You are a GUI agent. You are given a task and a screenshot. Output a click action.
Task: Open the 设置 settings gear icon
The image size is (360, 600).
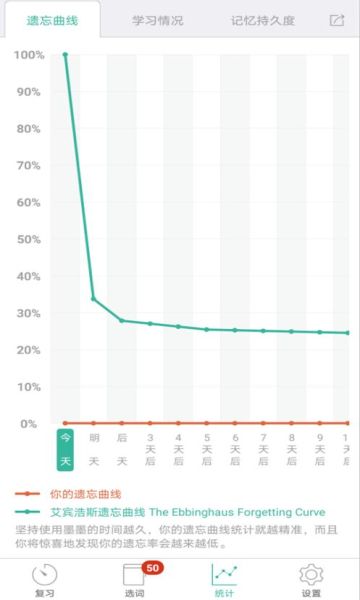point(311,575)
